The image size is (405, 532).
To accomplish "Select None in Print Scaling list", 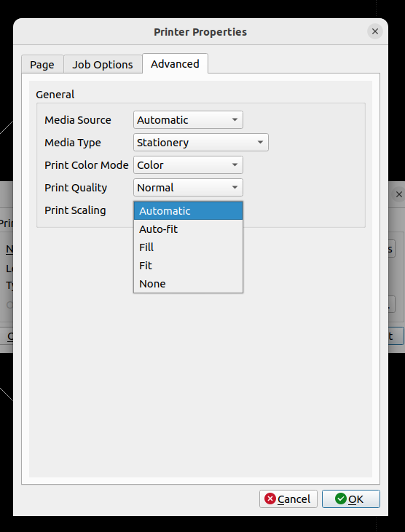I will click(188, 284).
